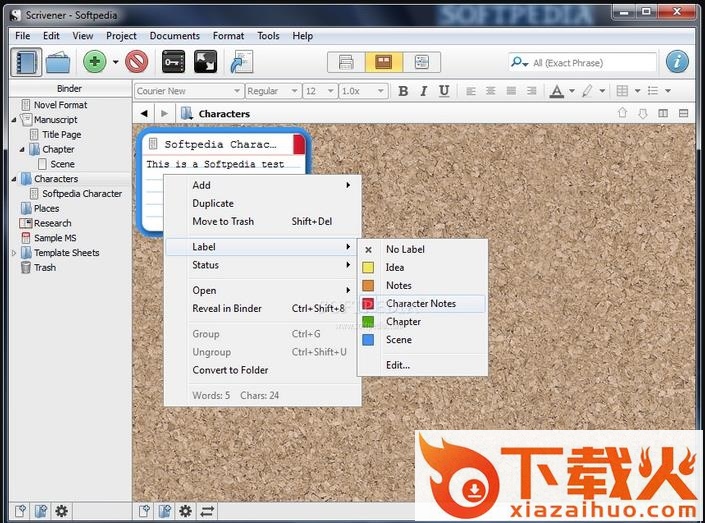Click Duplicate in the context menu

(x=213, y=203)
